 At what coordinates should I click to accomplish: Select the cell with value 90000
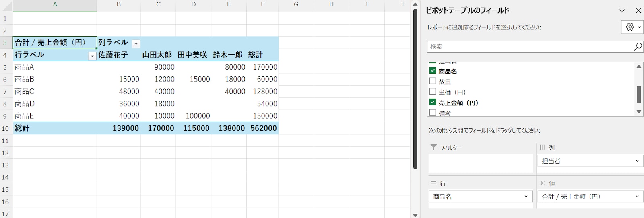pos(158,67)
